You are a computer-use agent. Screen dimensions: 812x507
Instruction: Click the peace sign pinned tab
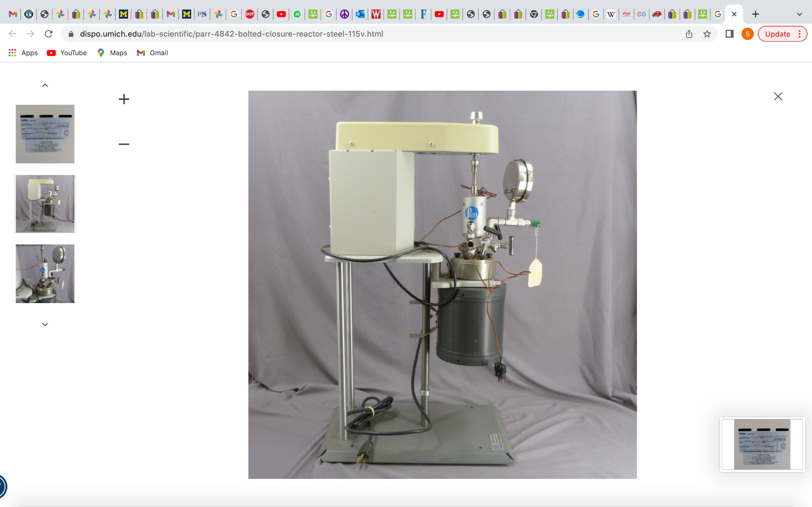click(x=344, y=14)
